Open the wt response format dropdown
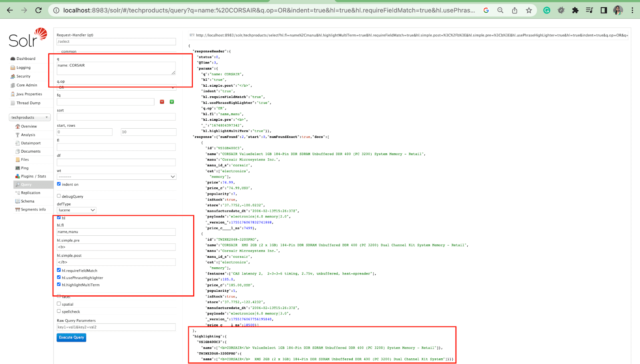This screenshot has height=364, width=640. click(116, 177)
